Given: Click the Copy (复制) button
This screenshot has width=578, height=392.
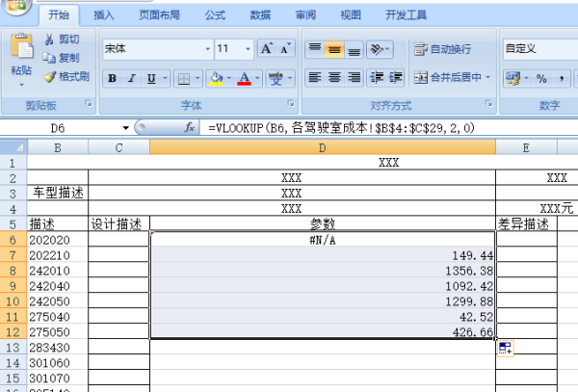Looking at the screenshot, I should [x=61, y=58].
